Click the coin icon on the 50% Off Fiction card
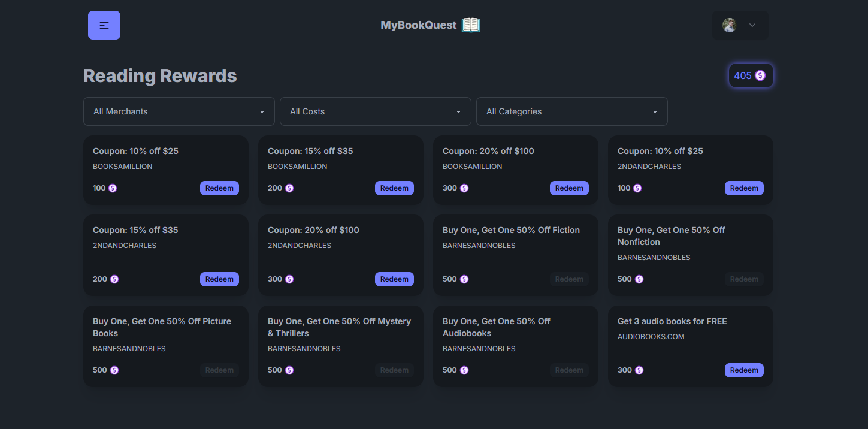The width and height of the screenshot is (868, 429). [464, 279]
